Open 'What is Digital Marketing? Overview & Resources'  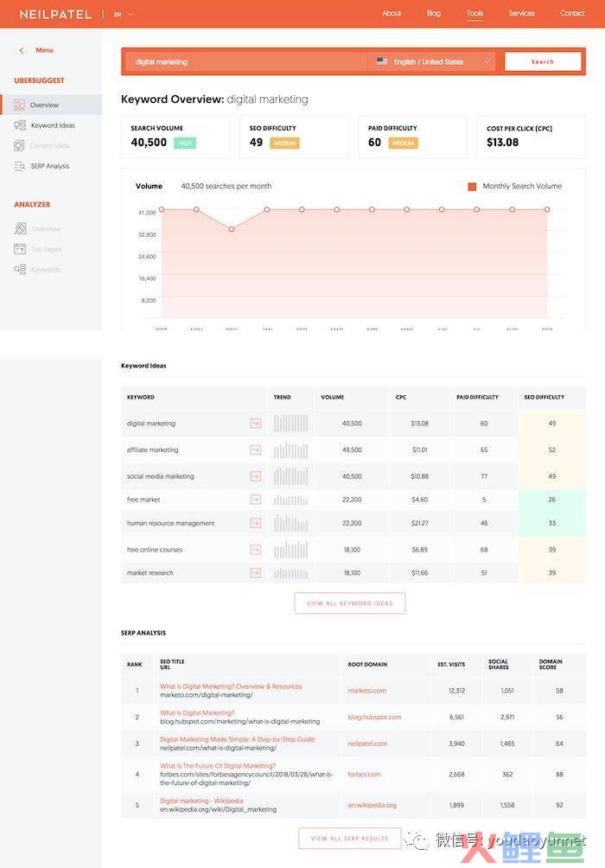(x=231, y=686)
